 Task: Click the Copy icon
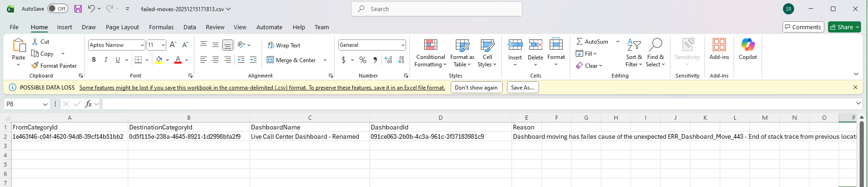[x=35, y=53]
